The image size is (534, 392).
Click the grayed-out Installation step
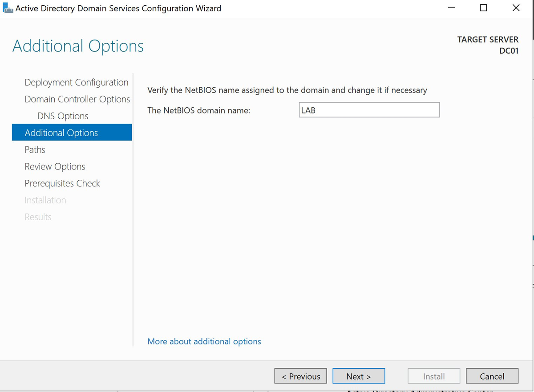coord(45,200)
